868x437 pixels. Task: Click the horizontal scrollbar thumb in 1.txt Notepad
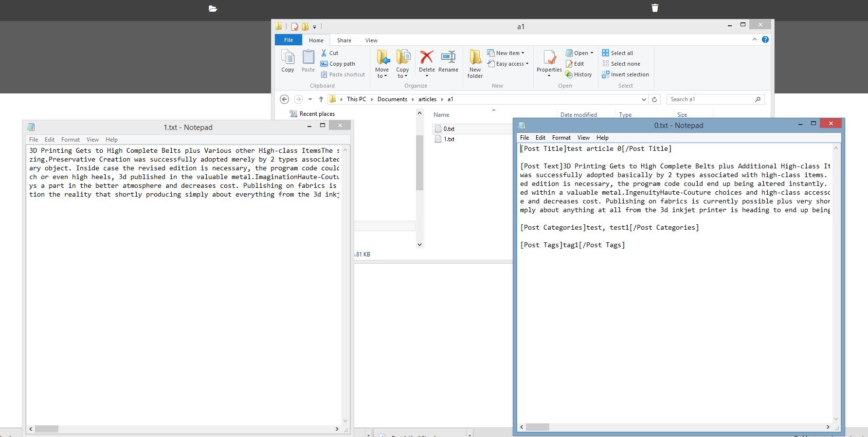[x=47, y=429]
